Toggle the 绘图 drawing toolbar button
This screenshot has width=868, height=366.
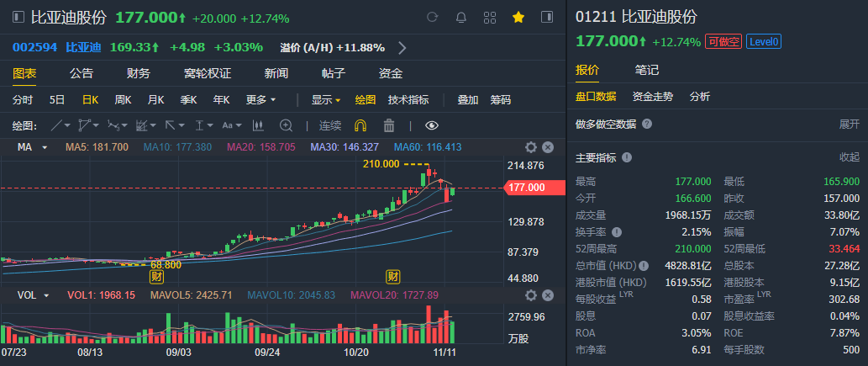366,100
